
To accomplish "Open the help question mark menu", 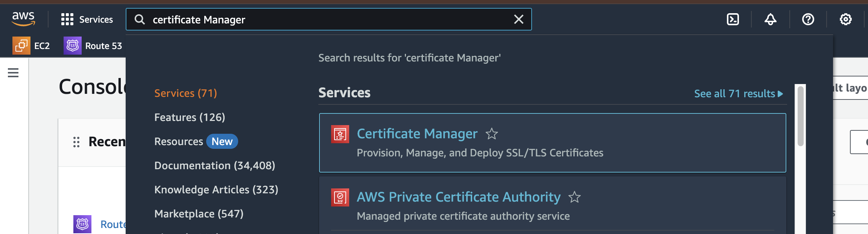I will click(x=808, y=19).
